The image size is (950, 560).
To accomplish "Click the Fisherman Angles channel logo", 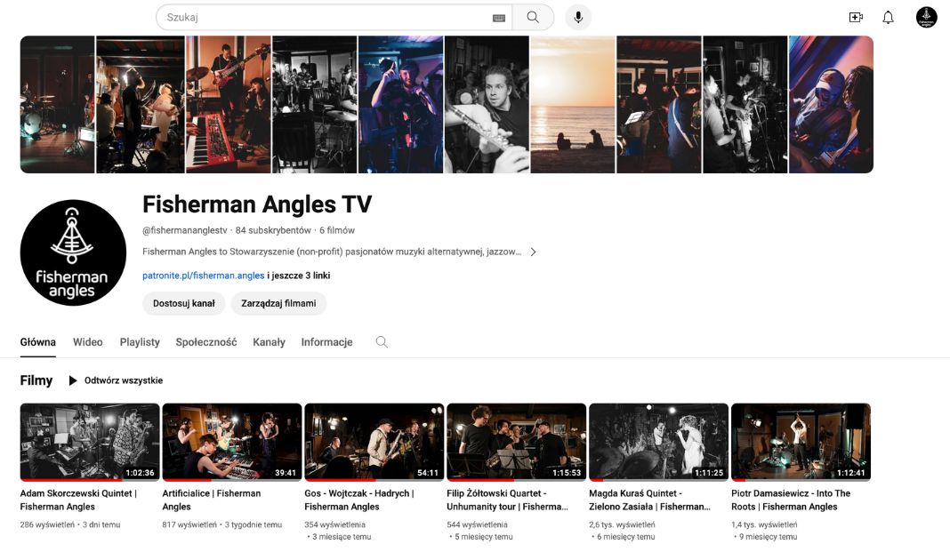I will tap(73, 252).
